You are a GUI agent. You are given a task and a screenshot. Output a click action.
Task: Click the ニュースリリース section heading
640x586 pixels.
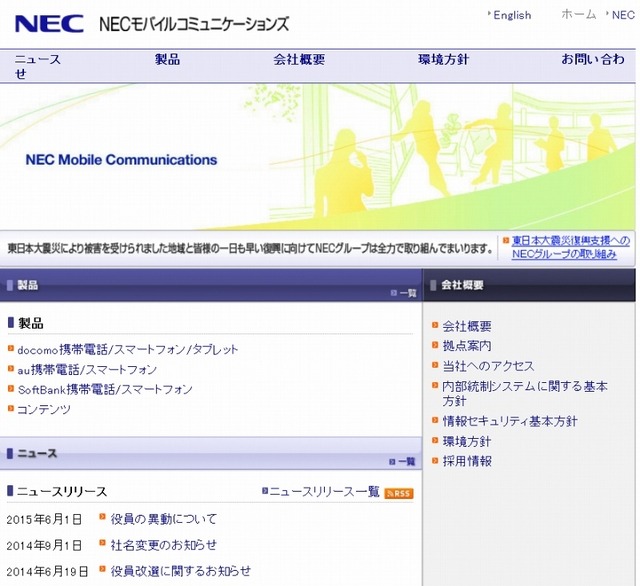coord(62,491)
